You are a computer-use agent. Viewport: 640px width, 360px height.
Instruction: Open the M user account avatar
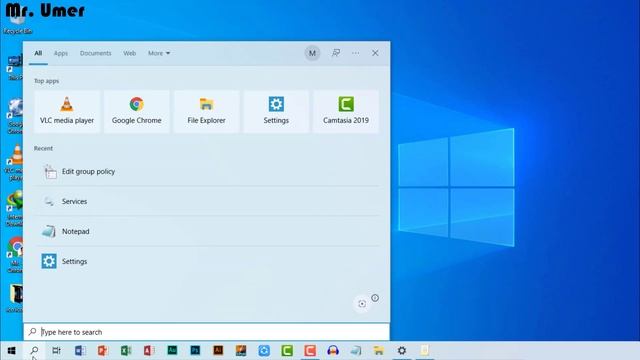[x=312, y=53]
